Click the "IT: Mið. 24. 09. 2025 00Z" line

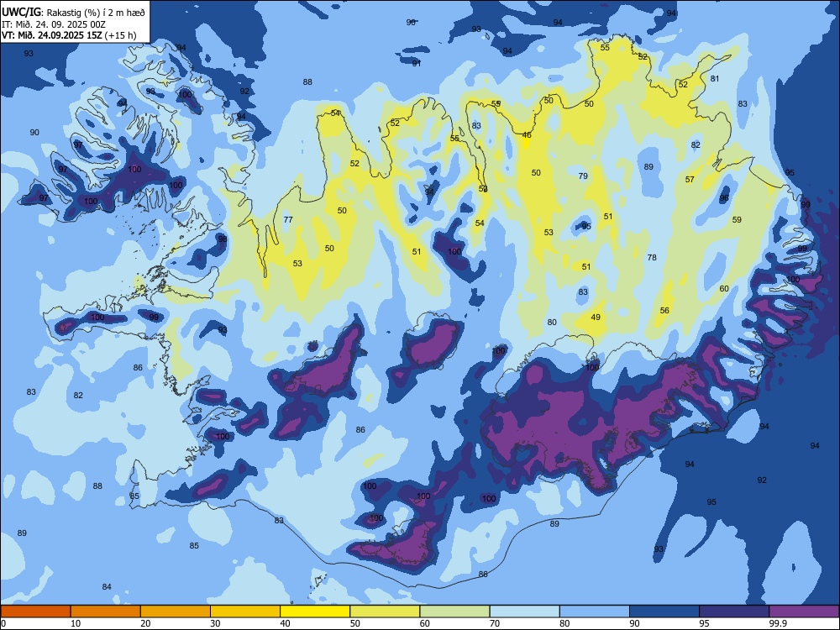click(54, 24)
